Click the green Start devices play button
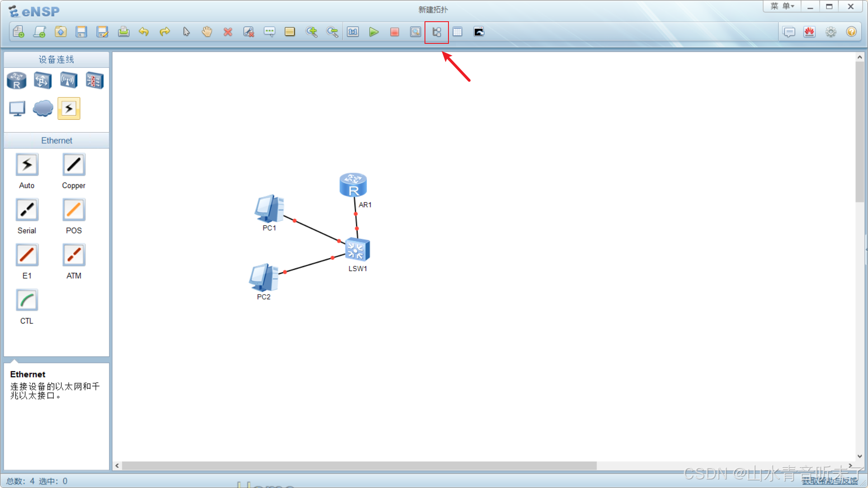Screen dimensions: 868x488 pos(373,32)
